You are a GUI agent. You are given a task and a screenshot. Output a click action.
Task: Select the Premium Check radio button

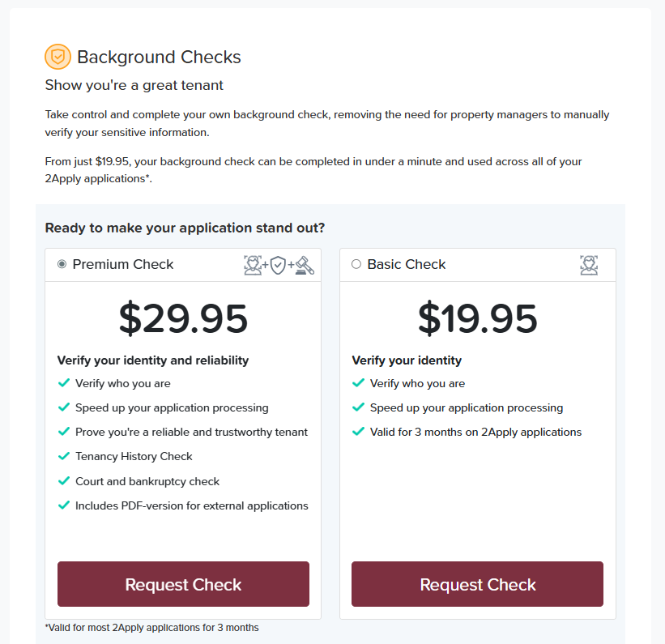pos(61,263)
